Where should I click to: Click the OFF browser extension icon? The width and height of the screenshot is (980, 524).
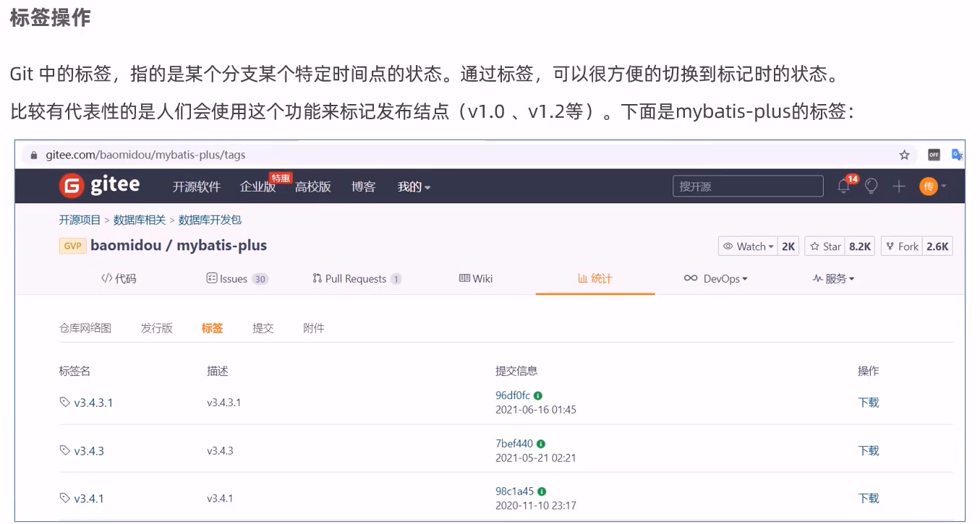tap(934, 155)
